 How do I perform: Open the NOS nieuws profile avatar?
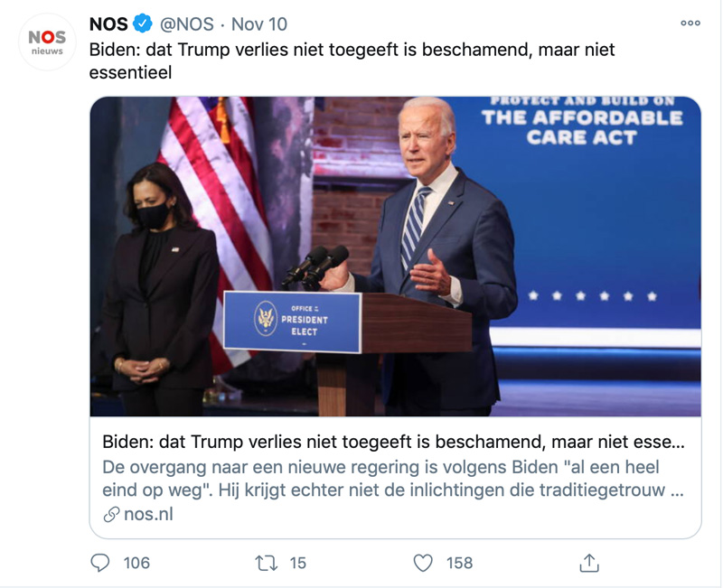pos(47,42)
